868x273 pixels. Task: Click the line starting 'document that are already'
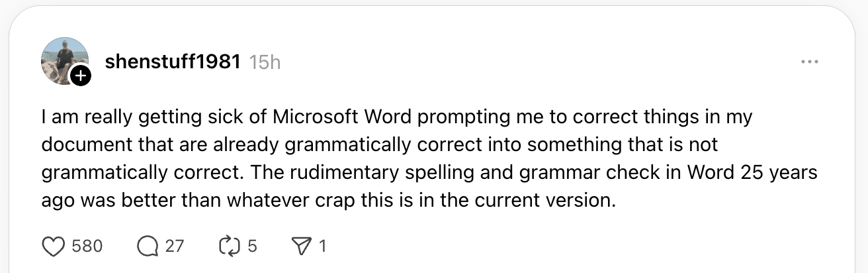[x=380, y=145]
